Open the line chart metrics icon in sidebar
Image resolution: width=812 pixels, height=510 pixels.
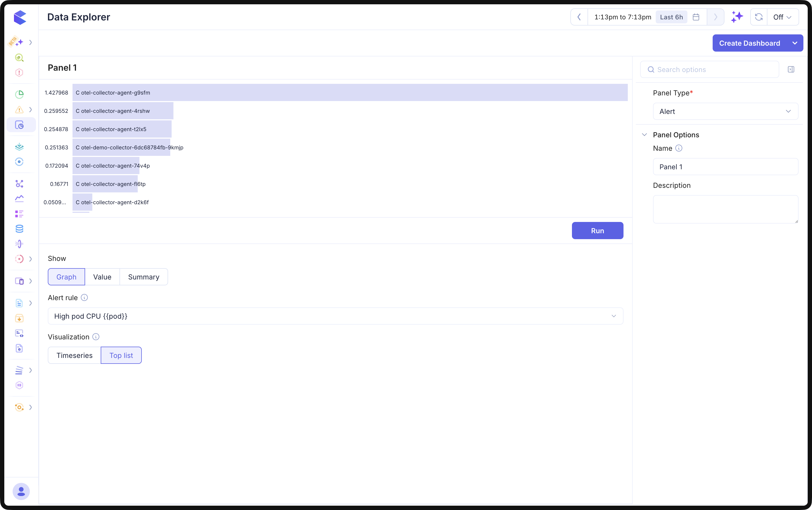coord(19,199)
